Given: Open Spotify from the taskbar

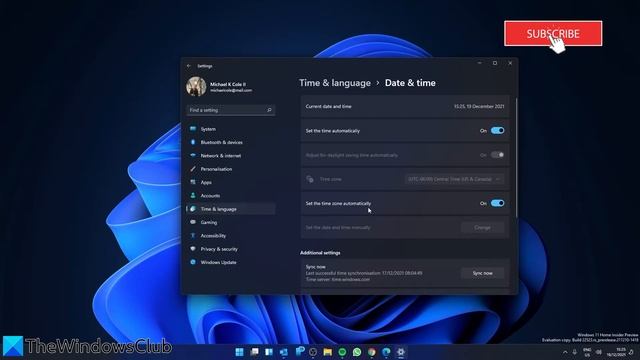Looking at the screenshot, I should [x=342, y=352].
